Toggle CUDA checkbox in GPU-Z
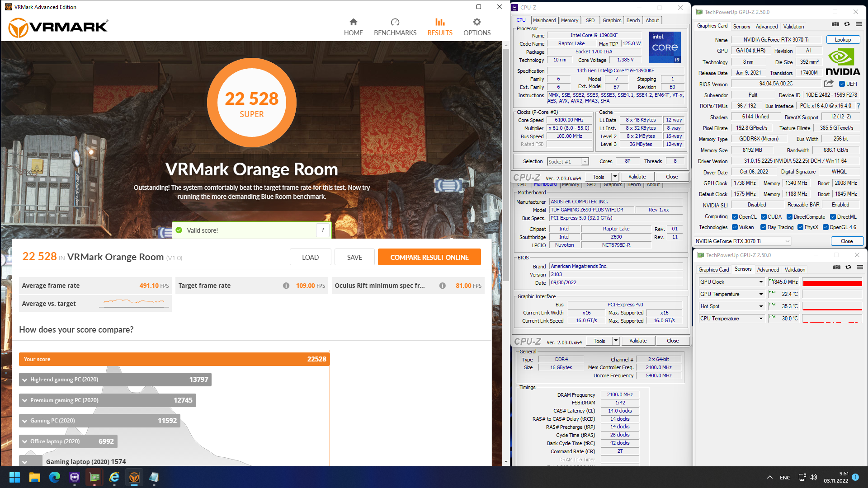 (764, 217)
